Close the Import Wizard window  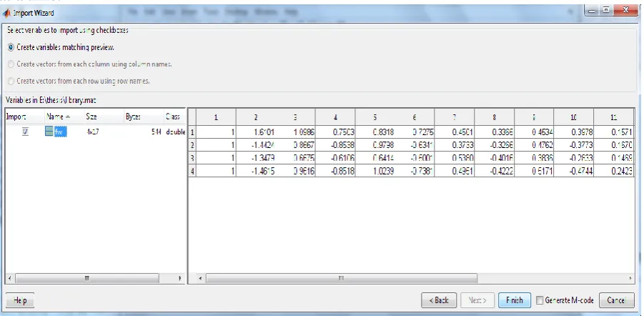coord(625,11)
